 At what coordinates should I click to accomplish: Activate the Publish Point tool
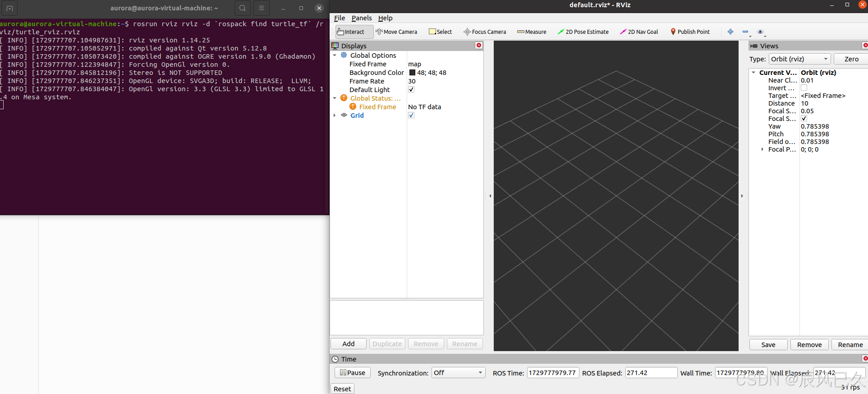(x=690, y=32)
